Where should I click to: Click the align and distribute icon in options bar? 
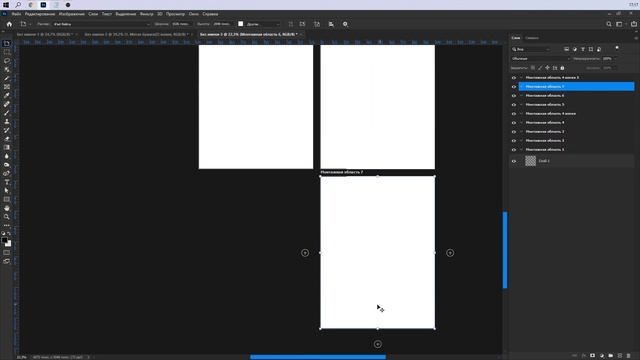331,24
